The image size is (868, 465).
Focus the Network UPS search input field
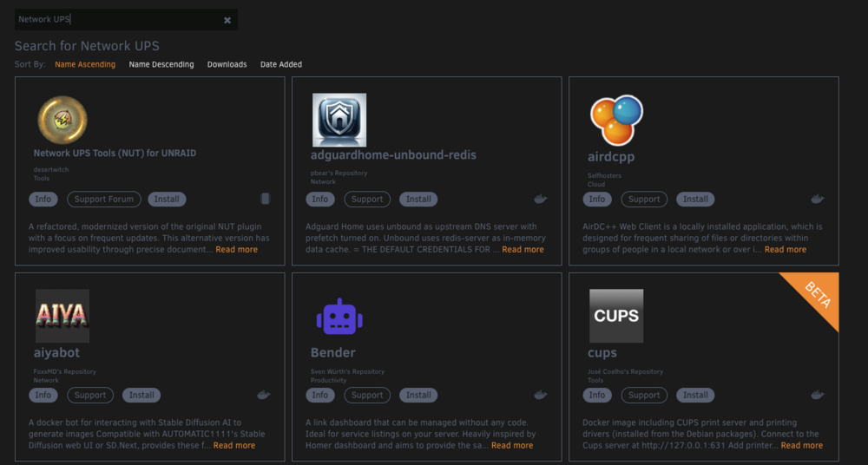118,19
